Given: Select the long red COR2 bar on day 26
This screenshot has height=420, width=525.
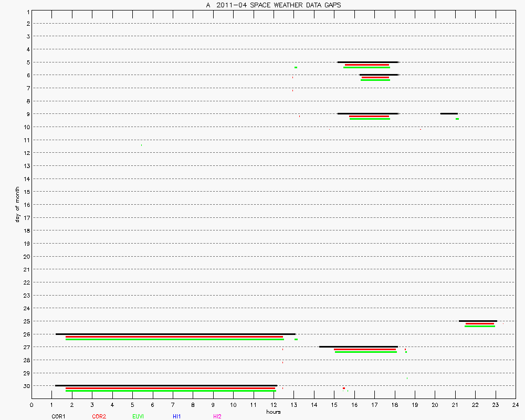Looking at the screenshot, I should coord(174,337).
